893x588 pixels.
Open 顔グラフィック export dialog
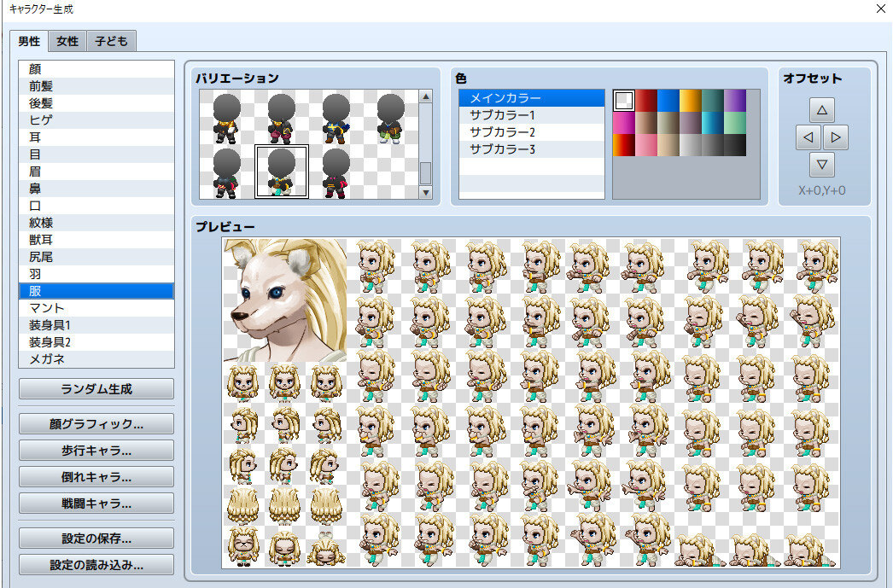click(96, 423)
